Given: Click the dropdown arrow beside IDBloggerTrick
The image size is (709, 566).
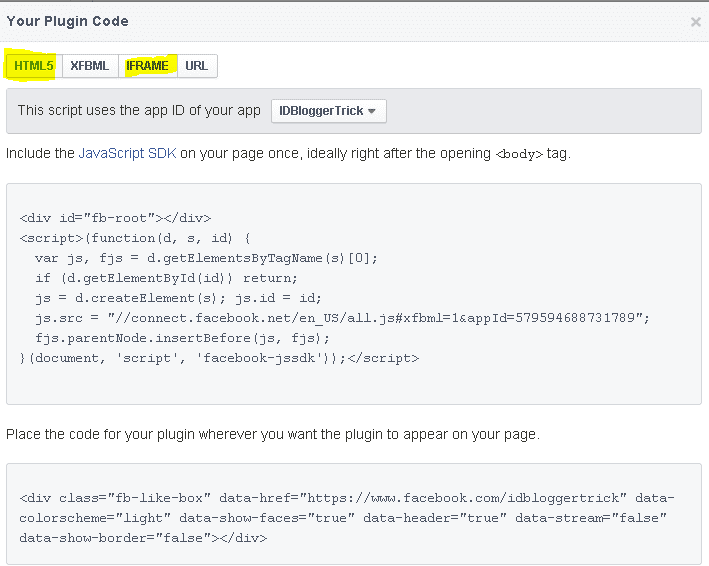Looking at the screenshot, I should click(372, 111).
